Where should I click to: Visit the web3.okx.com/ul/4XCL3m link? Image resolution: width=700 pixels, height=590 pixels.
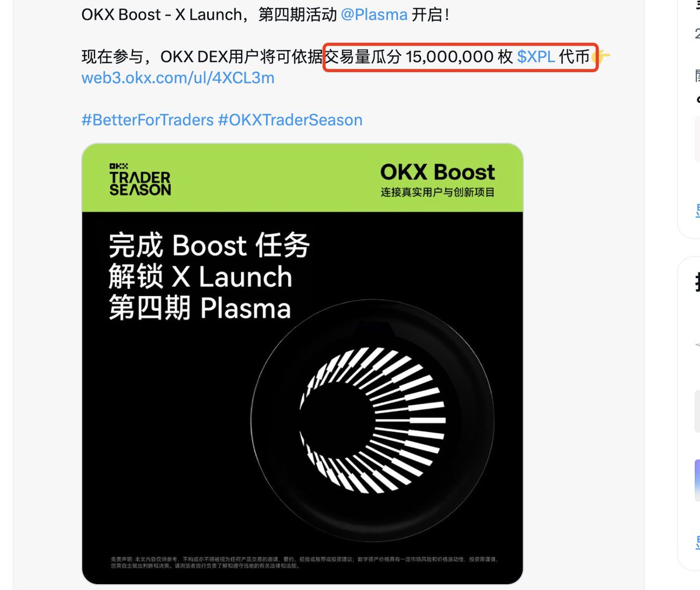click(178, 78)
